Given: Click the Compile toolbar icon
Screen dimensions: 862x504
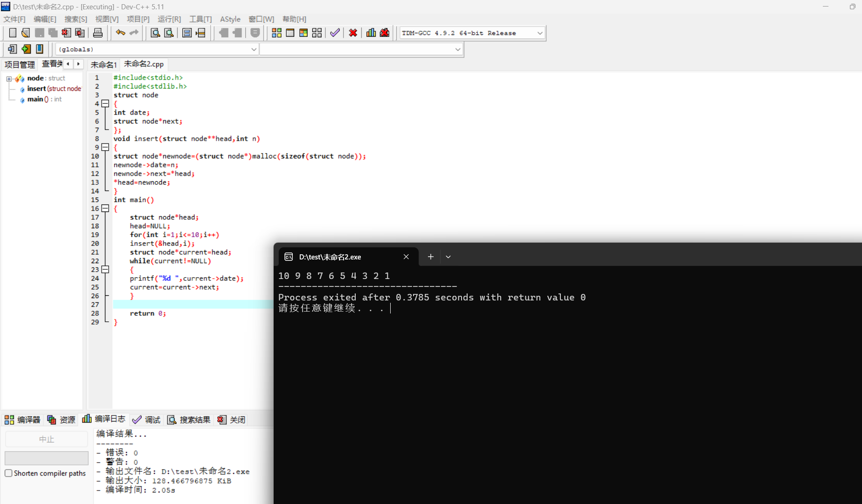Looking at the screenshot, I should (x=276, y=33).
